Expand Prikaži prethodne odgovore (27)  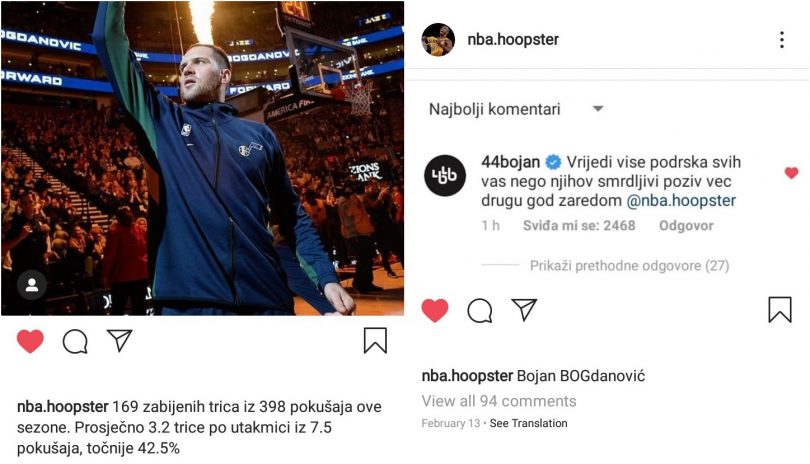coord(629,266)
